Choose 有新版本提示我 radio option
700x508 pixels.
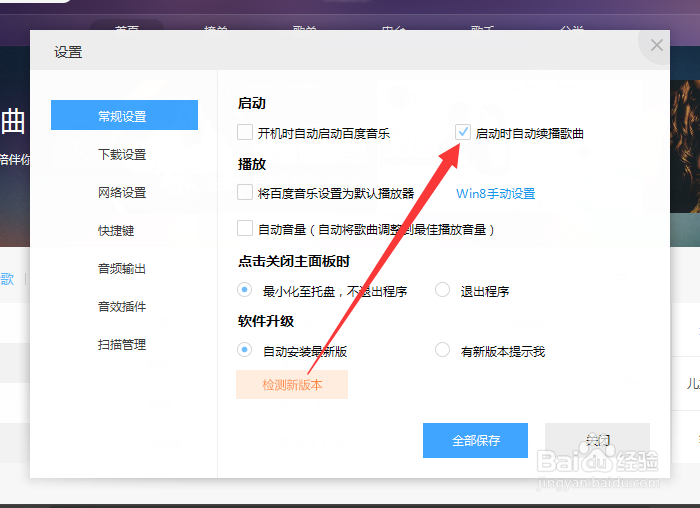[442, 350]
